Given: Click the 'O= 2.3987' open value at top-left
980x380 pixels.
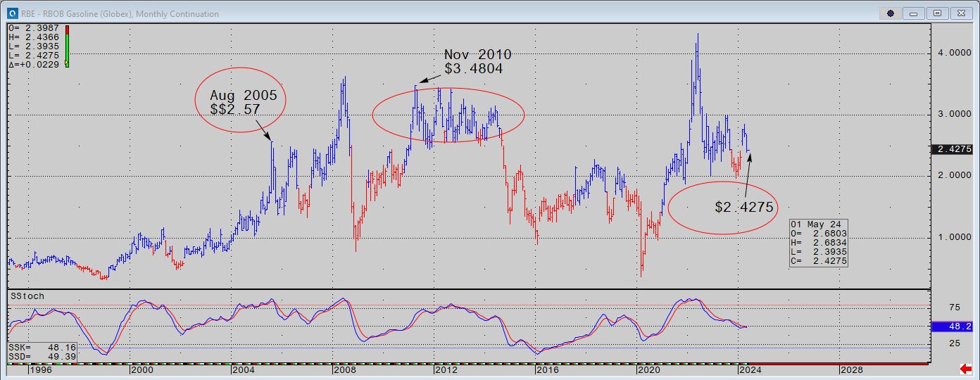Looking at the screenshot, I should click(x=32, y=30).
